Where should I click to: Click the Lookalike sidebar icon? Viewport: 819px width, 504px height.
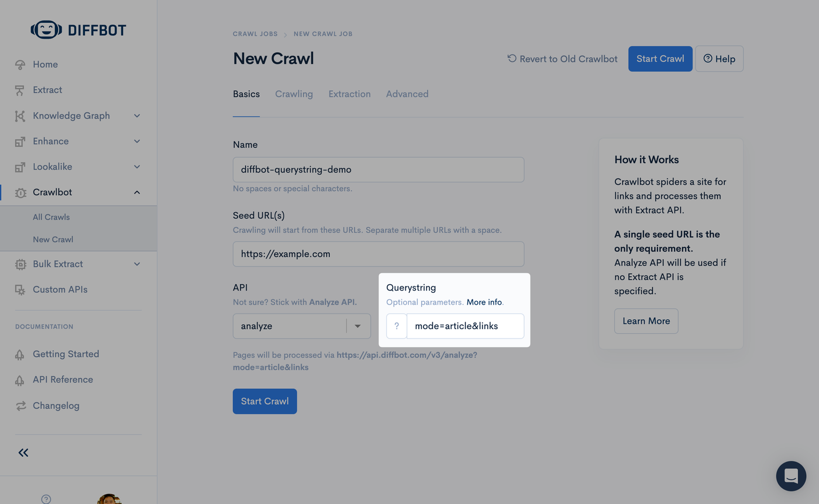(20, 167)
